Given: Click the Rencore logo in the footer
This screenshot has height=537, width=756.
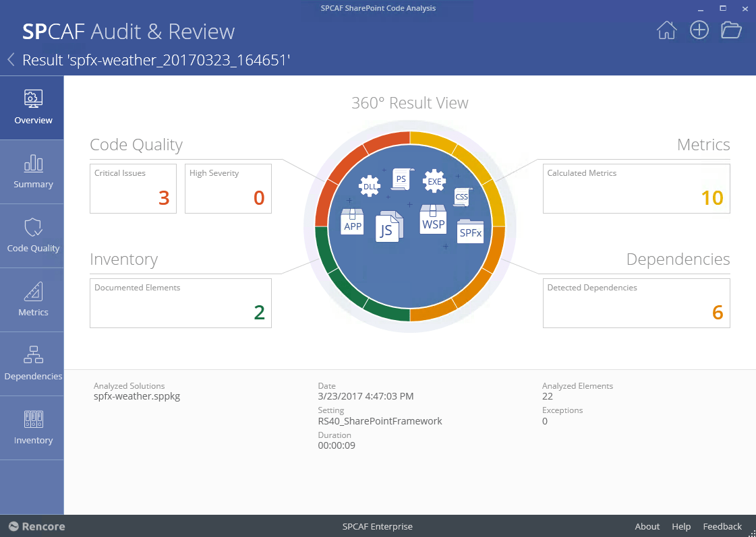Looking at the screenshot, I should coord(37,526).
